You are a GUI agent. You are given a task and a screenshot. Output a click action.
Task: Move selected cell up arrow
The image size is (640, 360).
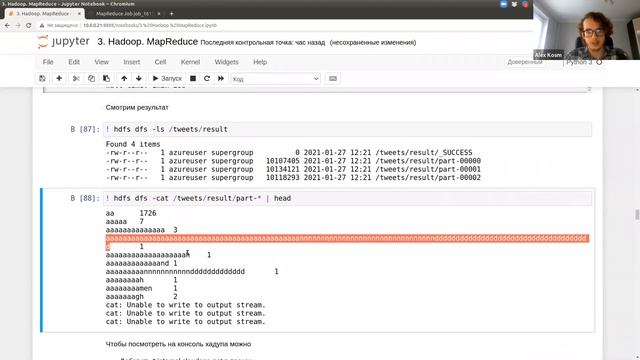124,78
